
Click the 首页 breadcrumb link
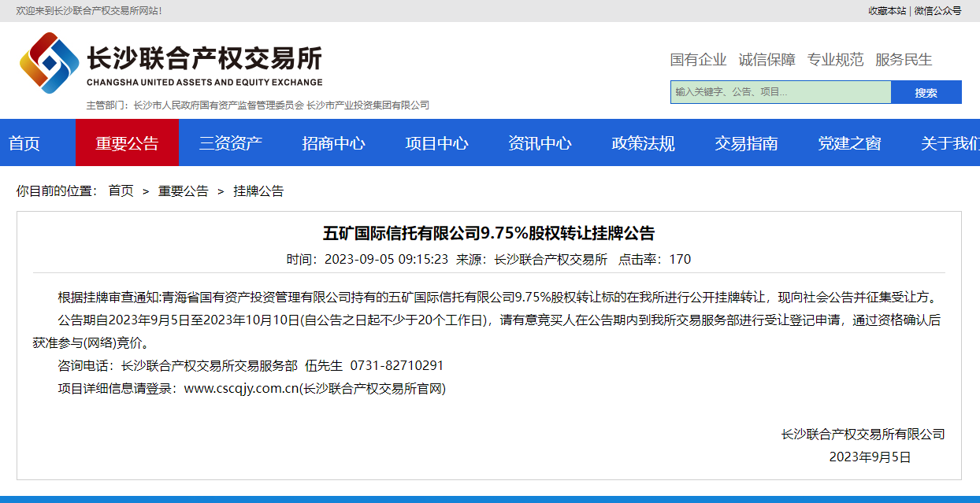point(121,191)
